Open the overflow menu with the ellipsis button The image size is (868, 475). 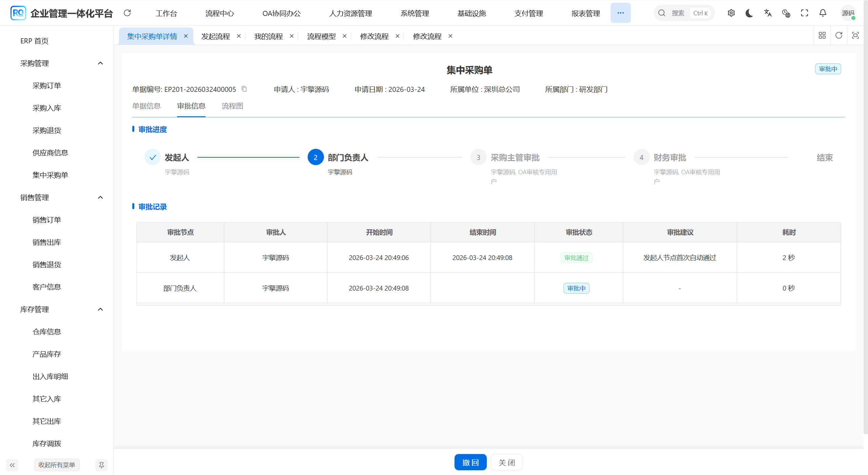620,13
